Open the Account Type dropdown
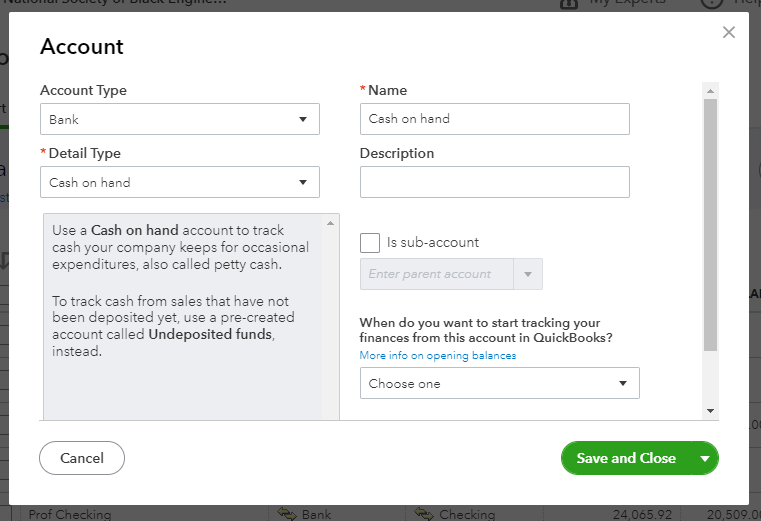The image size is (761, 521). [180, 119]
